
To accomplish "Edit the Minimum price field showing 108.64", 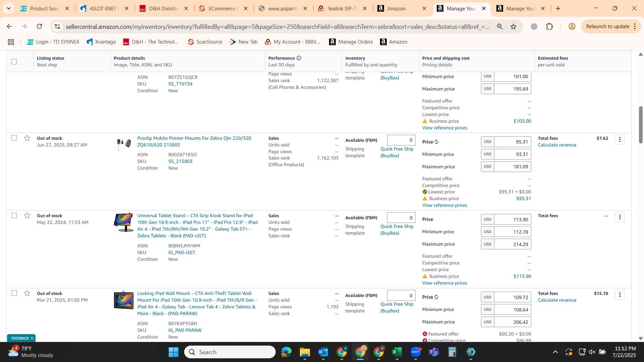I will click(512, 310).
